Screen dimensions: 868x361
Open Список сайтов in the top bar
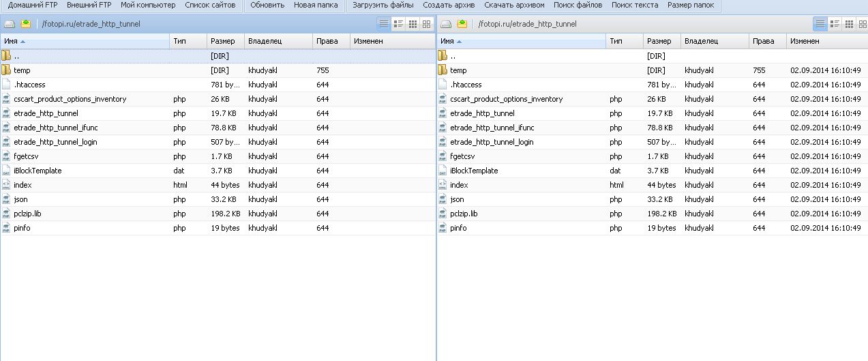pos(210,5)
